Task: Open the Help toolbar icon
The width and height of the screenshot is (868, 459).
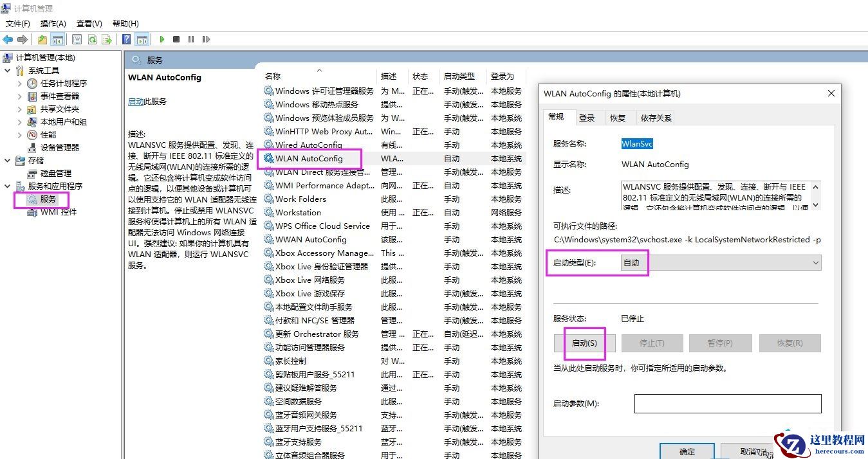Action: (126, 39)
